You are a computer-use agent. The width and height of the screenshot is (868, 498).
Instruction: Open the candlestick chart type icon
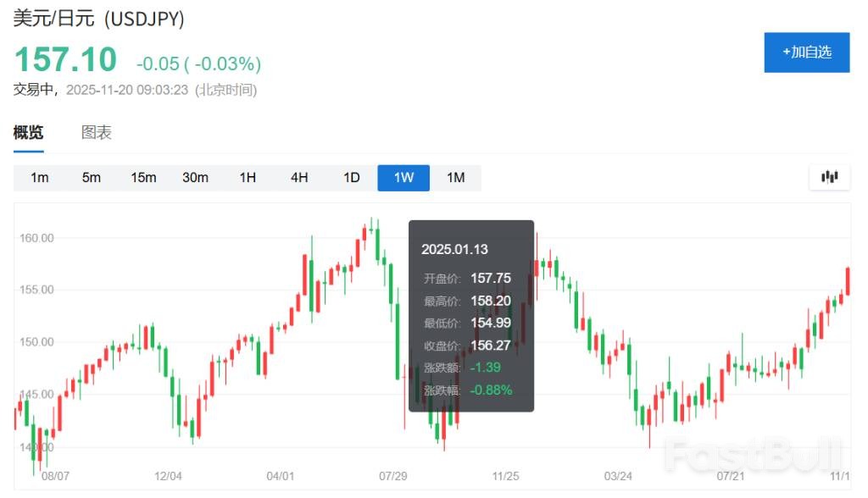coord(829,177)
